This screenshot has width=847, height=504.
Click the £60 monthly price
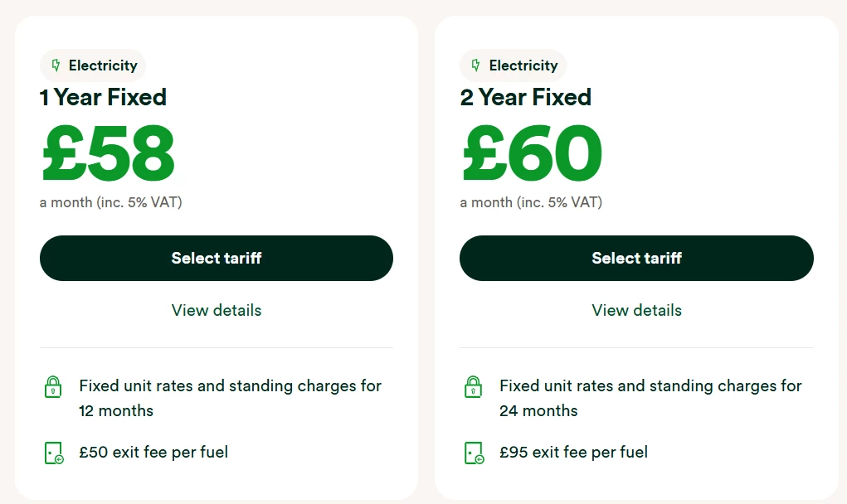tap(531, 154)
